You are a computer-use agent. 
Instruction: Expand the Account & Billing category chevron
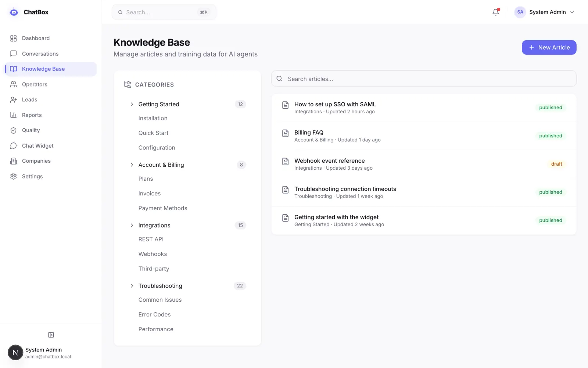coord(132,165)
